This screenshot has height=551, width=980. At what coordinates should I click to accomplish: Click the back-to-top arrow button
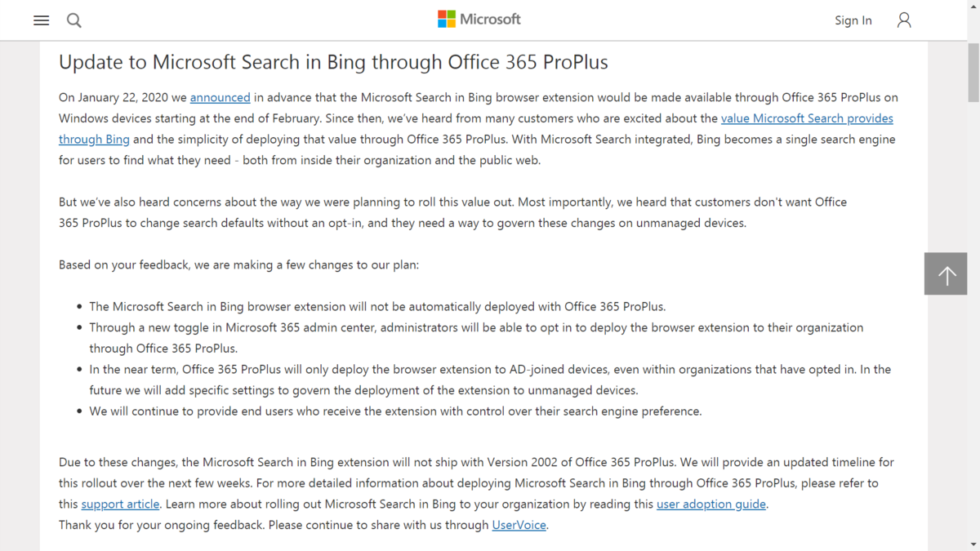pos(946,273)
